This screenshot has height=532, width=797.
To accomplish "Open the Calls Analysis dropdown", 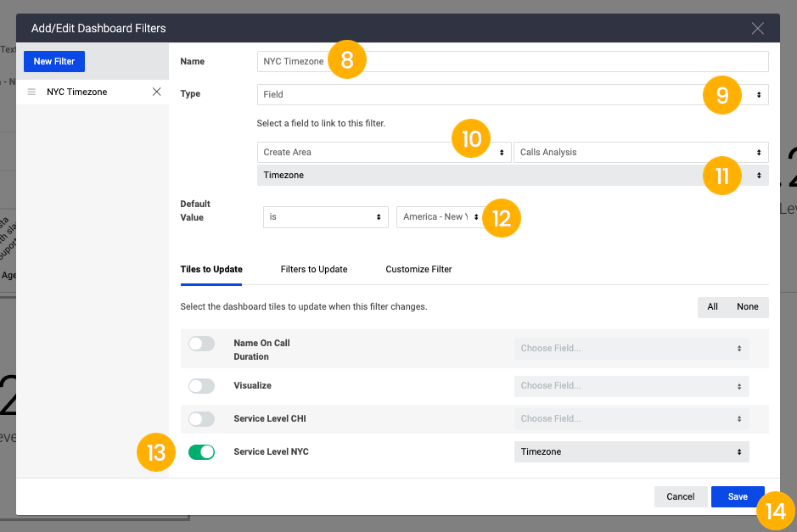I will click(x=641, y=153).
